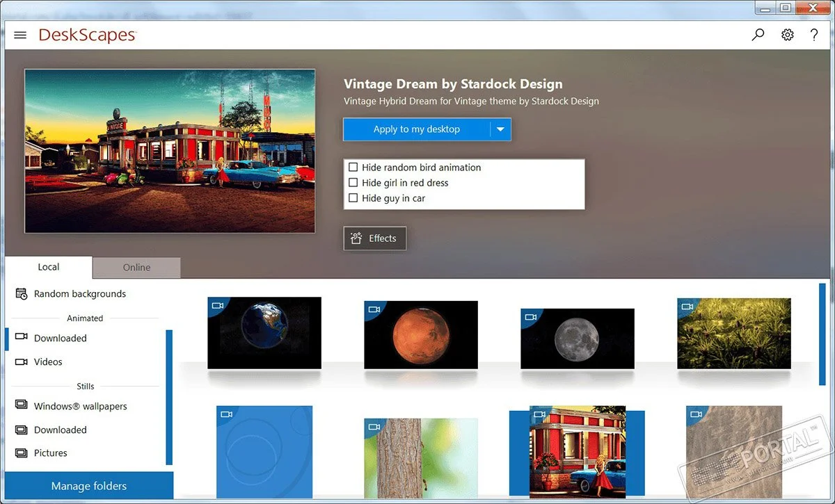Image resolution: width=835 pixels, height=504 pixels.
Task: Click Vintage Dream by Stardock Design title
Action: tap(453, 84)
